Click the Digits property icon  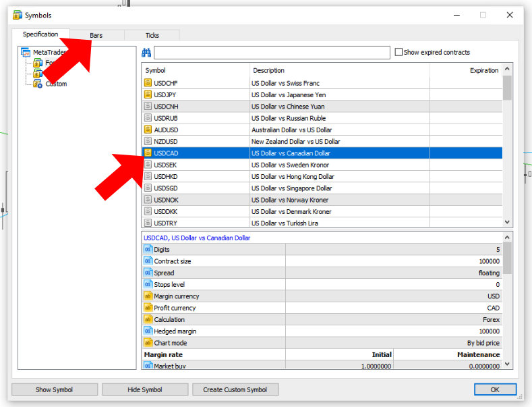point(148,250)
